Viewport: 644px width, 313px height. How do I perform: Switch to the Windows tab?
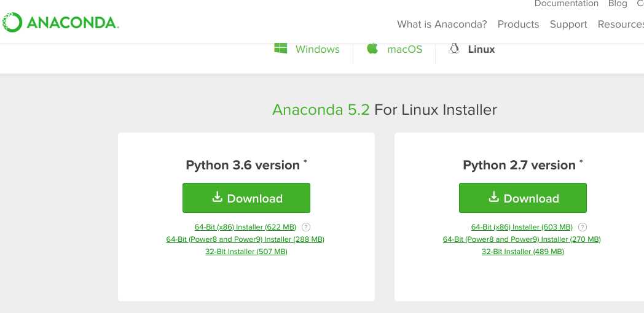point(307,49)
